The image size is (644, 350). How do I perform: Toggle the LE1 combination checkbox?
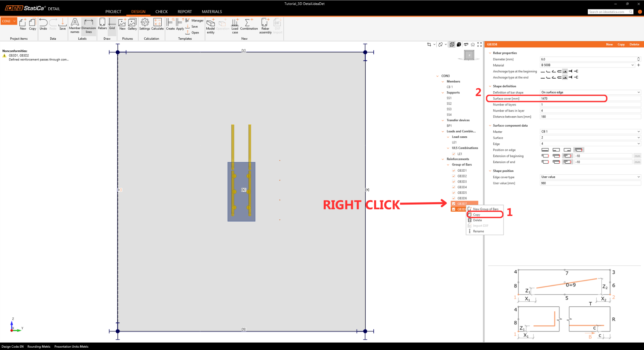(453, 154)
